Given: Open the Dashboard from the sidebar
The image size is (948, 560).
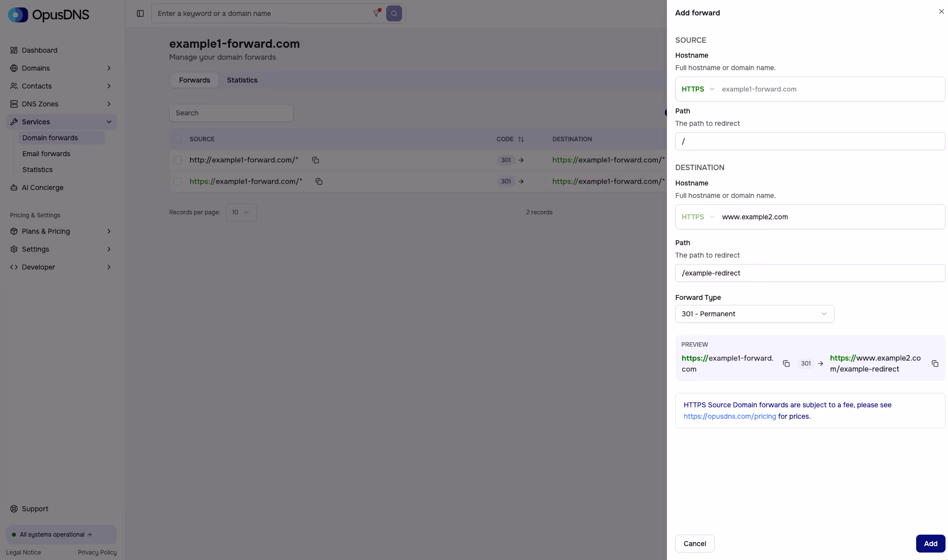Looking at the screenshot, I should tap(40, 50).
